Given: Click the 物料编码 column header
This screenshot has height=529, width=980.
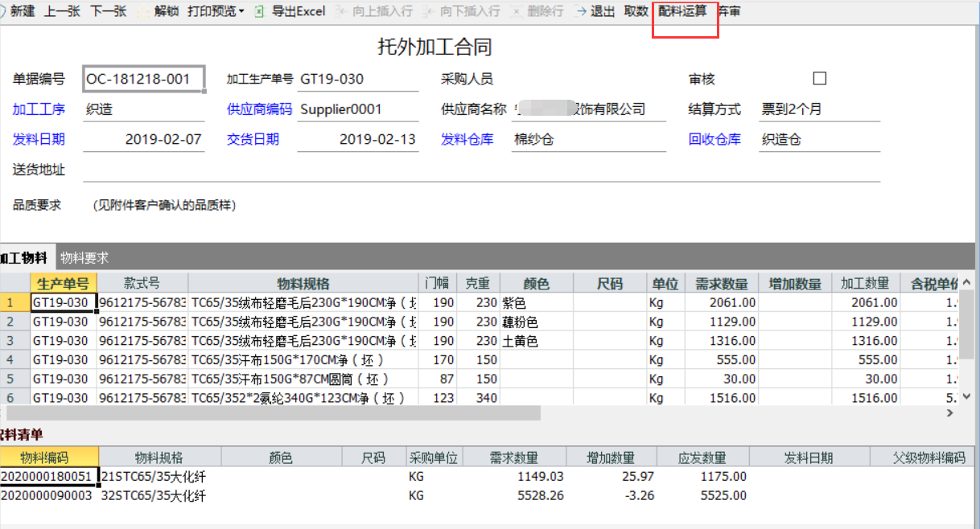Looking at the screenshot, I should [49, 457].
